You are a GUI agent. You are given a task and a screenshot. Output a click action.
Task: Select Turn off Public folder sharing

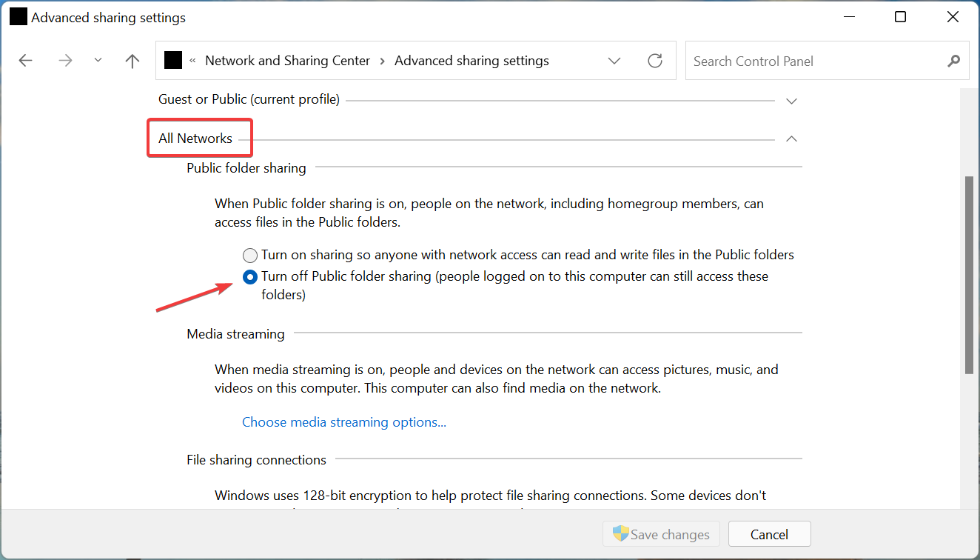(249, 277)
